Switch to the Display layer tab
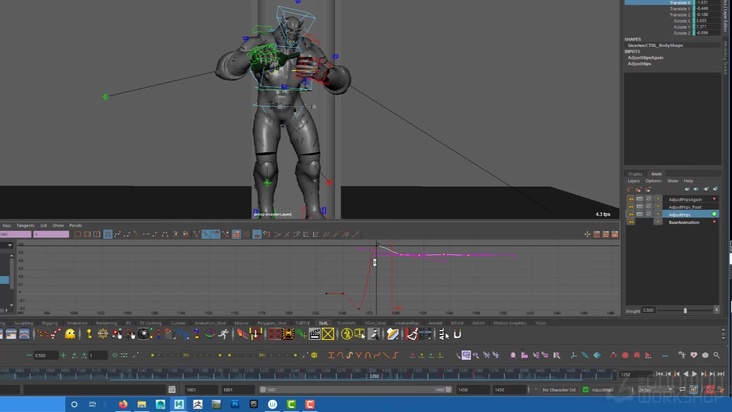Image resolution: width=732 pixels, height=412 pixels. 635,174
